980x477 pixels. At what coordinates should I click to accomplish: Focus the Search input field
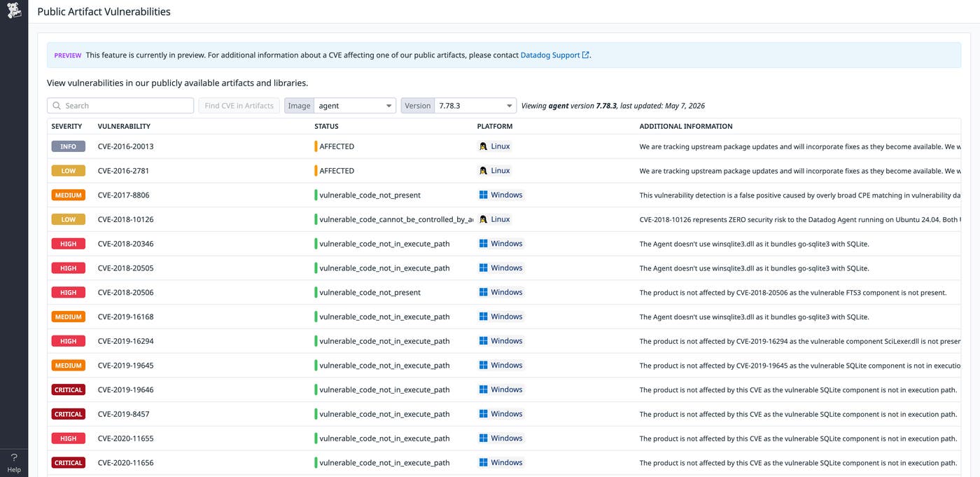pos(120,106)
